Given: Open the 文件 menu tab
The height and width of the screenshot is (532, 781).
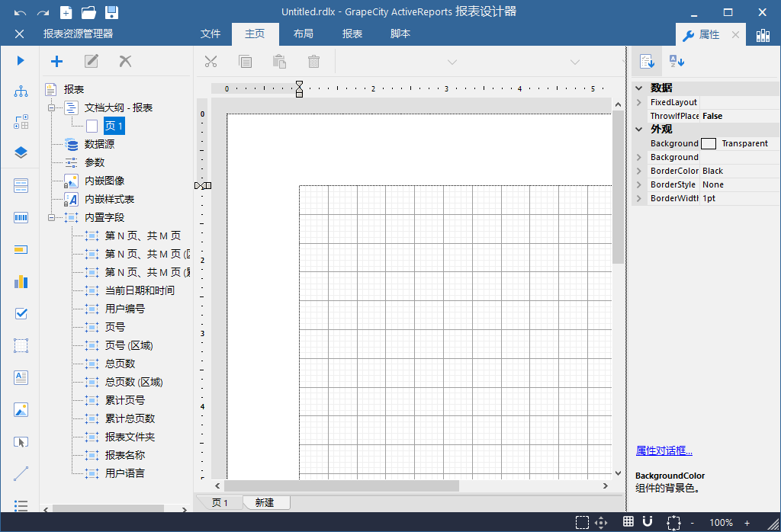Looking at the screenshot, I should click(211, 34).
